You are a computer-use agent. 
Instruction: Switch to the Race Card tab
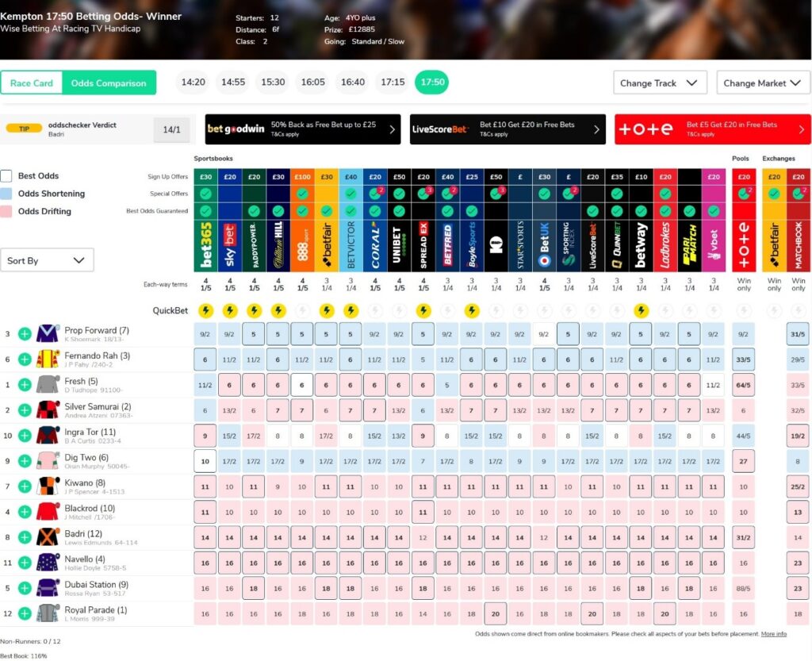click(x=32, y=83)
